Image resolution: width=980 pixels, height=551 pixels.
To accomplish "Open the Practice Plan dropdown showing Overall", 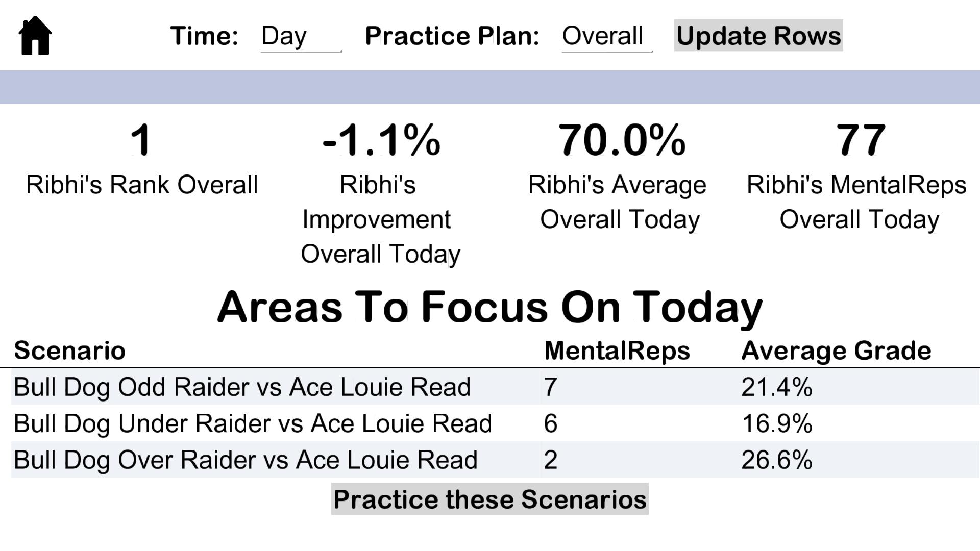I will point(607,36).
